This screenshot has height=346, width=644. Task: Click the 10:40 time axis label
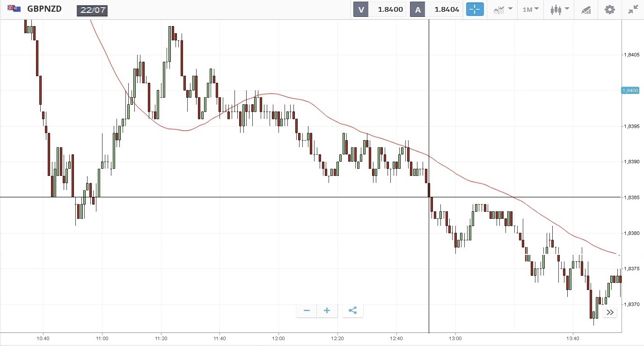click(43, 338)
